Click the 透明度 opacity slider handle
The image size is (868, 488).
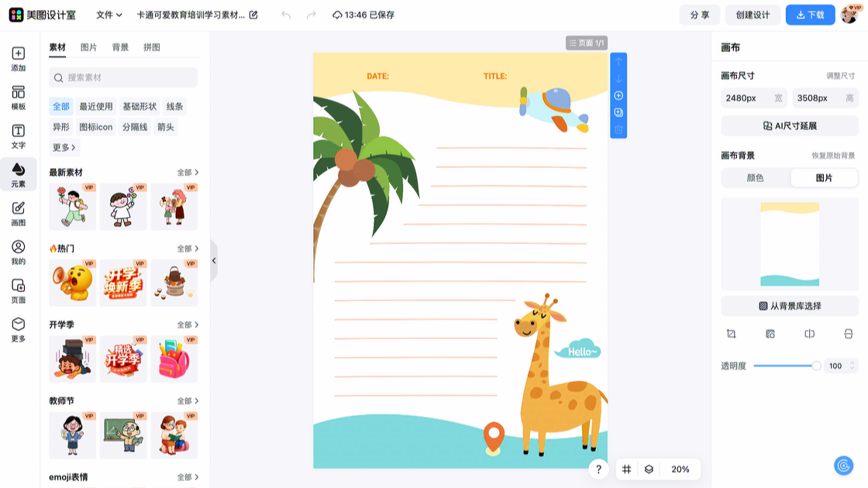pyautogui.click(x=816, y=366)
